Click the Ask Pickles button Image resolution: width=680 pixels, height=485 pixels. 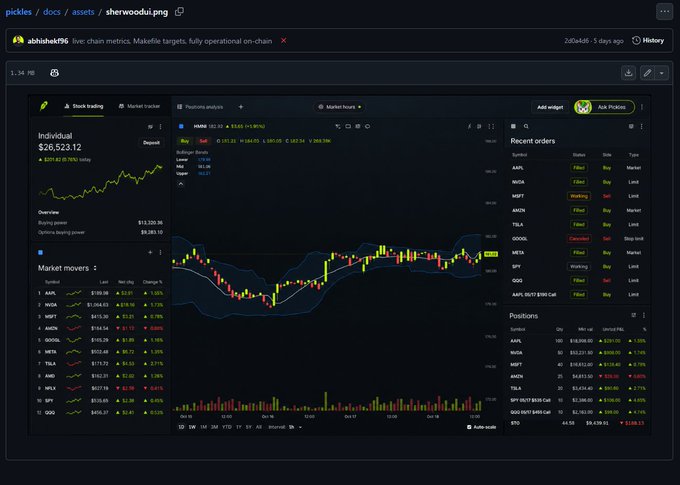604,107
